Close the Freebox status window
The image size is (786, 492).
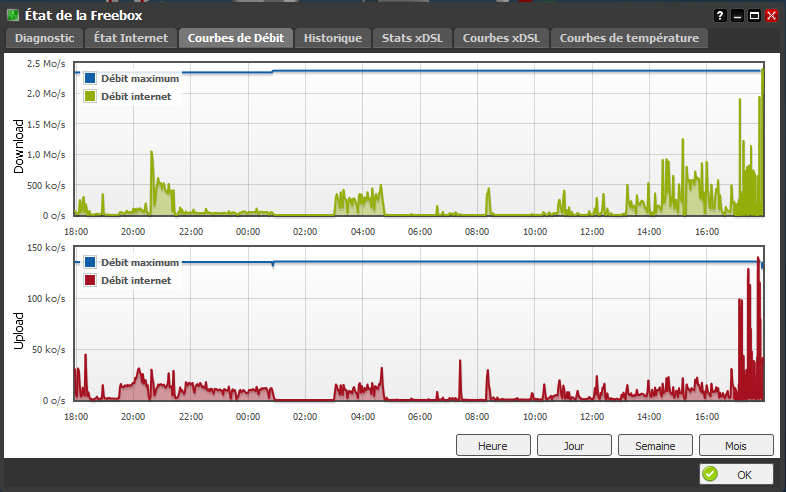[x=771, y=16]
